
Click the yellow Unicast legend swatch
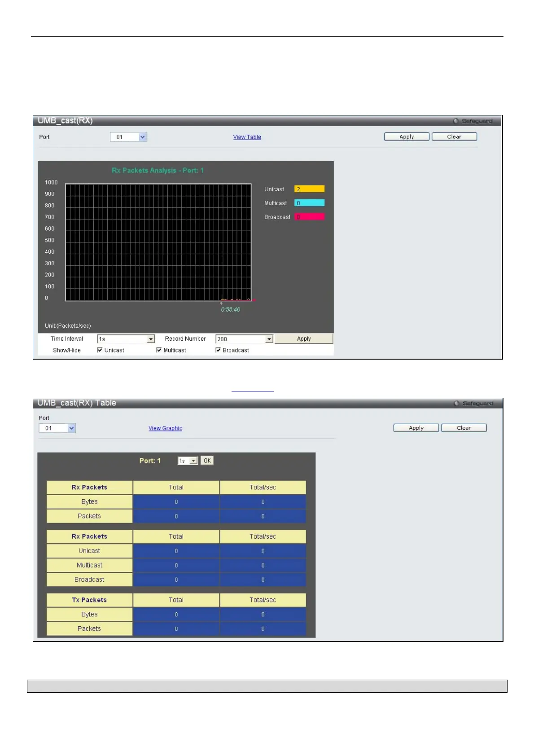point(309,189)
